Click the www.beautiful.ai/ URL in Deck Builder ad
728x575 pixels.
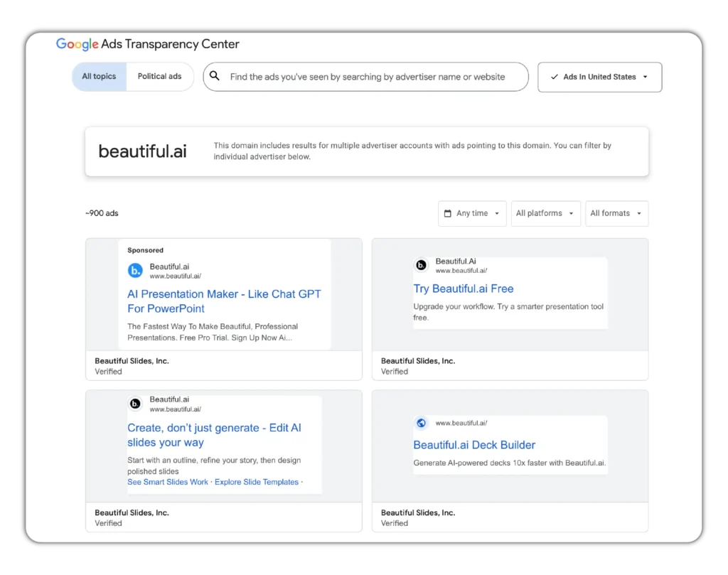461,423
